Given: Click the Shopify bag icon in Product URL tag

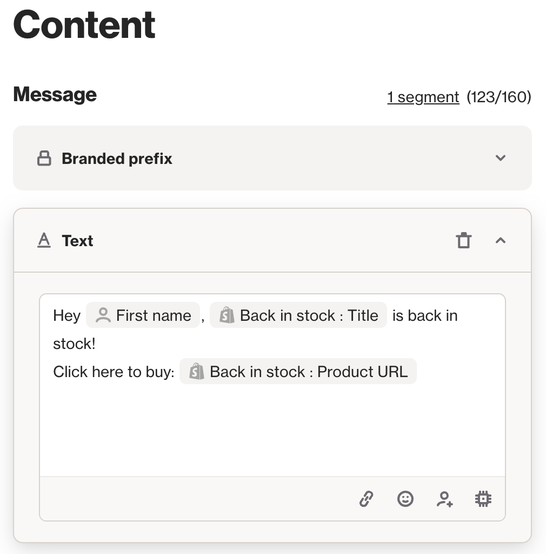Looking at the screenshot, I should pyautogui.click(x=196, y=372).
